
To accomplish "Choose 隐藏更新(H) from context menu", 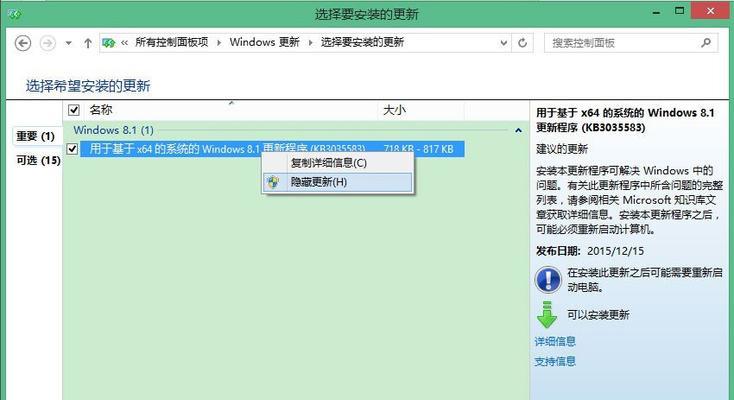I will pos(338,182).
